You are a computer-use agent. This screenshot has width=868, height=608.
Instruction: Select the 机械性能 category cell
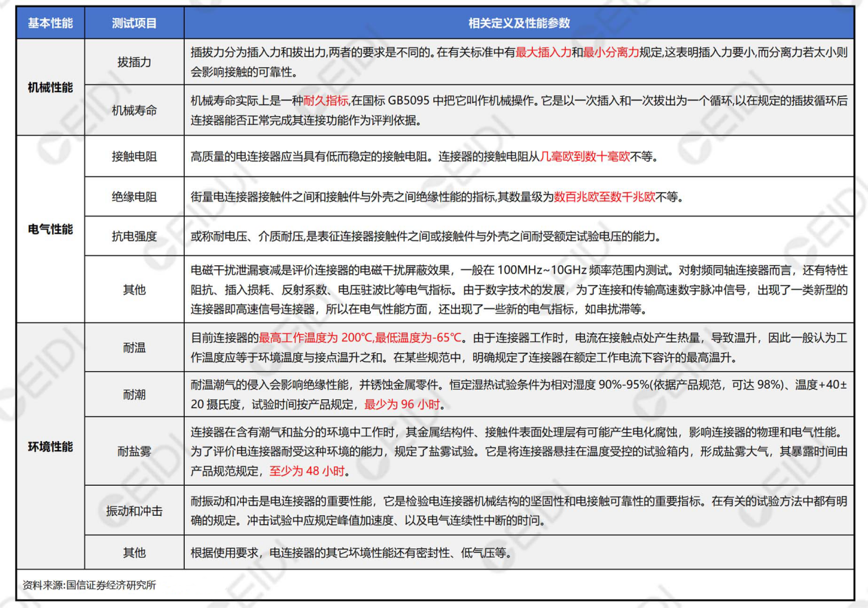pos(49,87)
